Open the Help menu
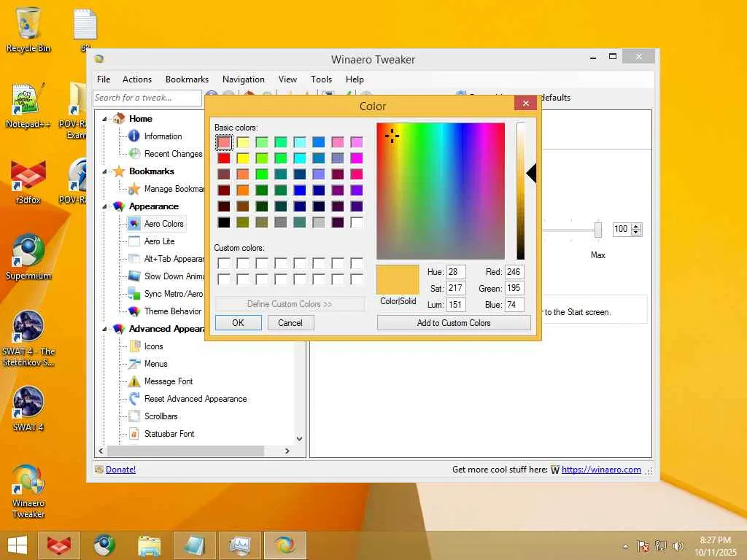This screenshot has width=747, height=560. point(355,79)
